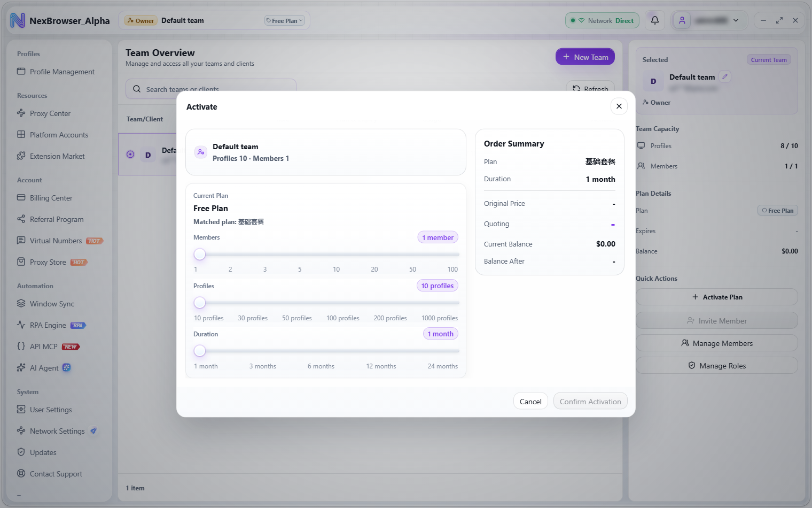This screenshot has height=508, width=812.
Task: Click the '1 item' footer text
Action: (x=135, y=488)
